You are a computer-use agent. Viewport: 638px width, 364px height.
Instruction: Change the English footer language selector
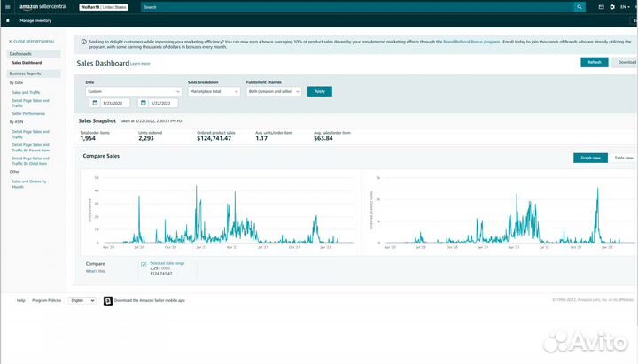click(x=82, y=300)
